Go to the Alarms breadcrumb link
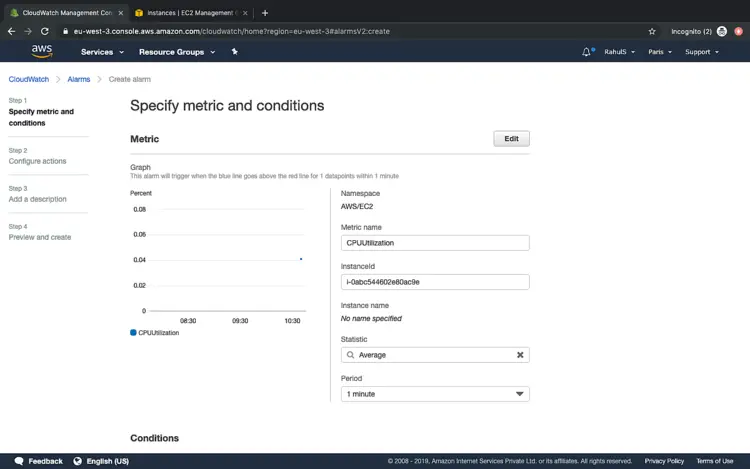 pos(78,78)
